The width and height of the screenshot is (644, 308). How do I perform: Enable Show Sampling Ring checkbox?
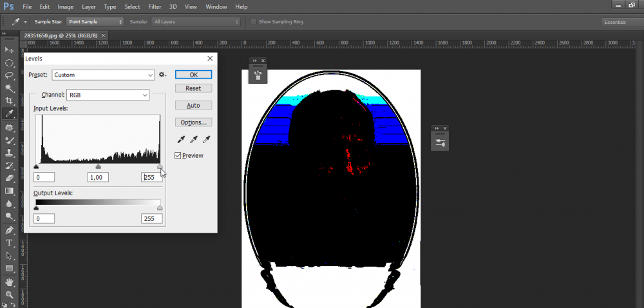click(253, 22)
